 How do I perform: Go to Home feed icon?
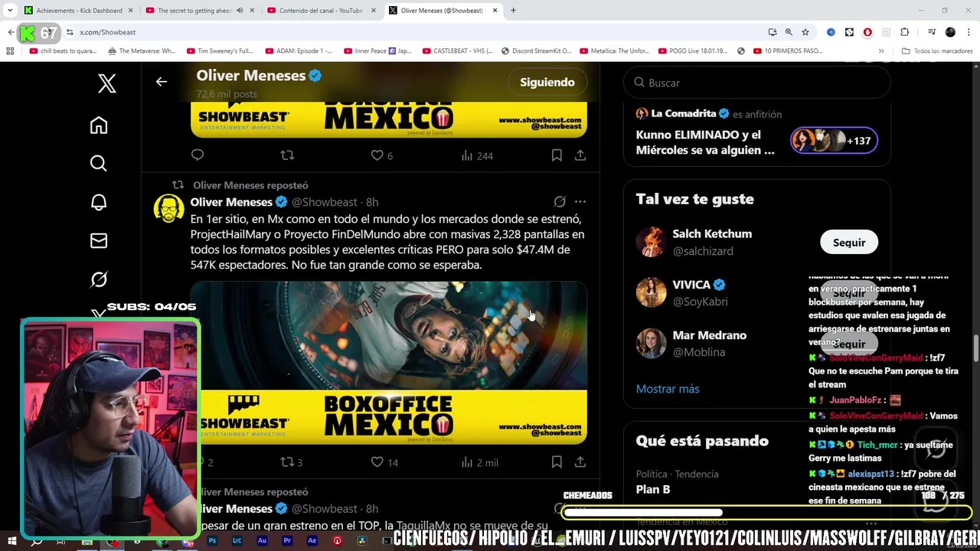point(99,126)
